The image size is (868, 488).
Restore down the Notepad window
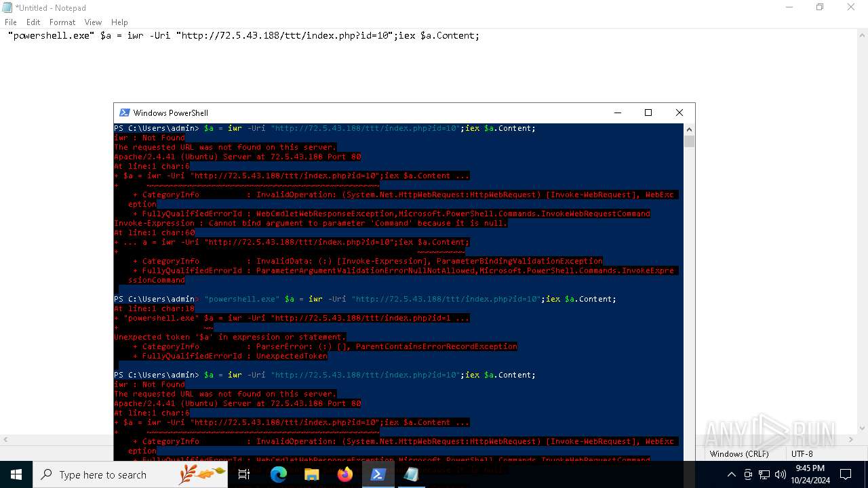coord(820,7)
